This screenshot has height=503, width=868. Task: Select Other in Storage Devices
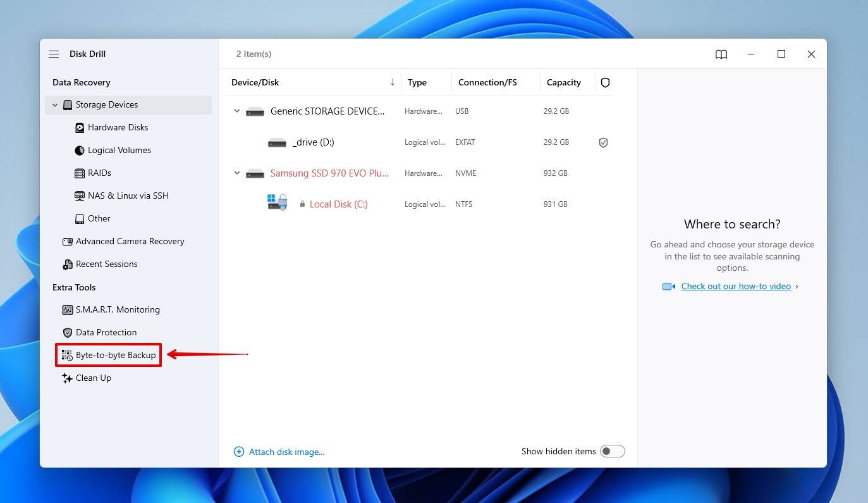pos(99,219)
